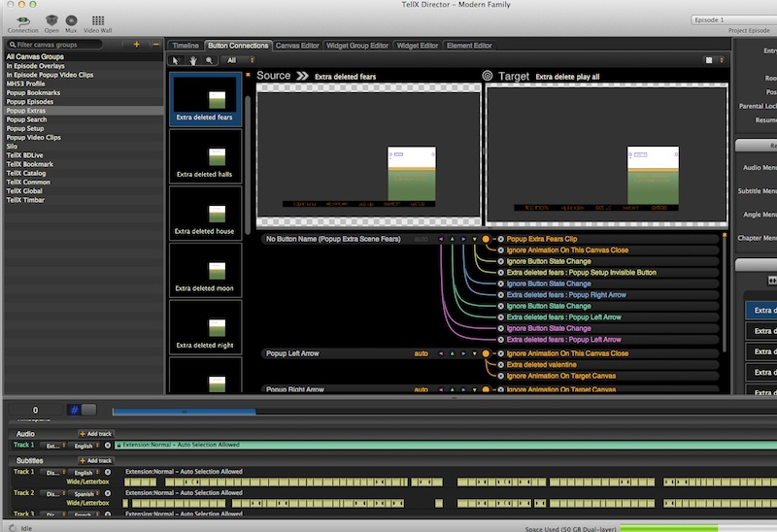Select the arrow pointer tool

click(176, 60)
